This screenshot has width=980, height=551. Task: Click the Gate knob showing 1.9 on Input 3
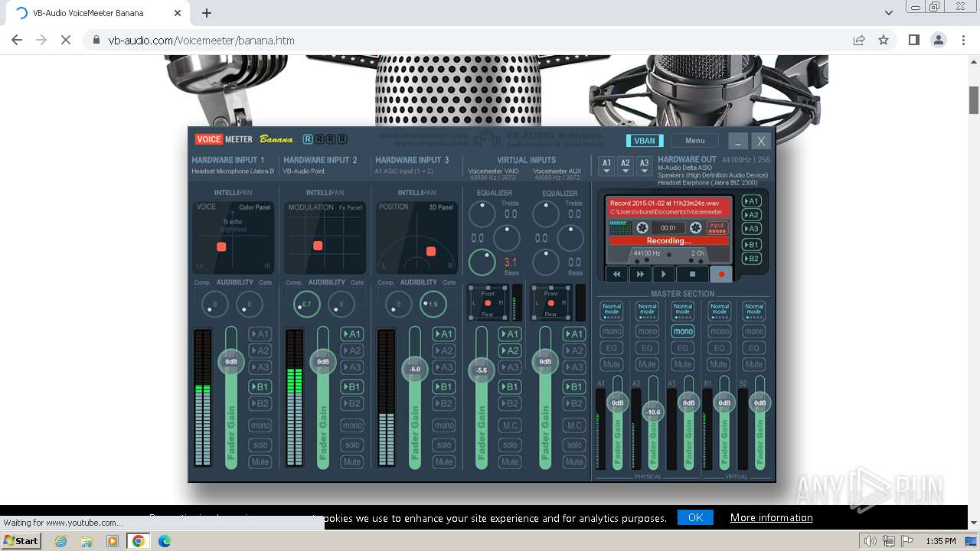click(433, 305)
